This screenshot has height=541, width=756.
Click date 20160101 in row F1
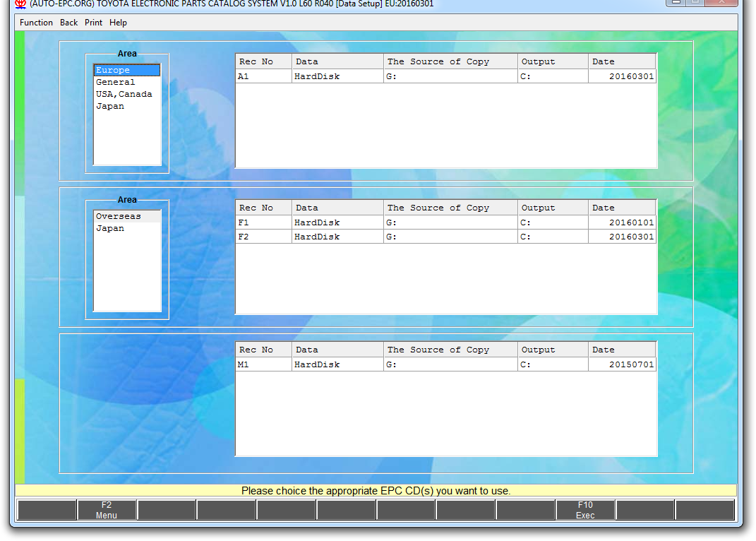coord(622,222)
